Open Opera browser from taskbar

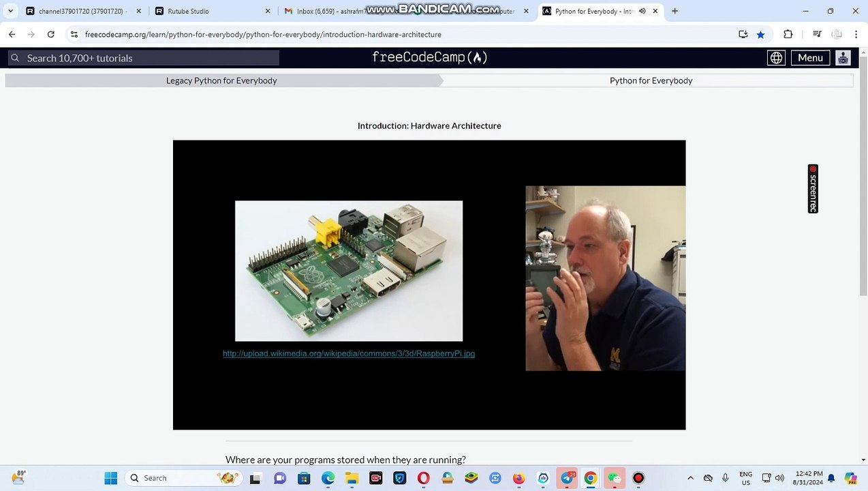click(x=423, y=478)
